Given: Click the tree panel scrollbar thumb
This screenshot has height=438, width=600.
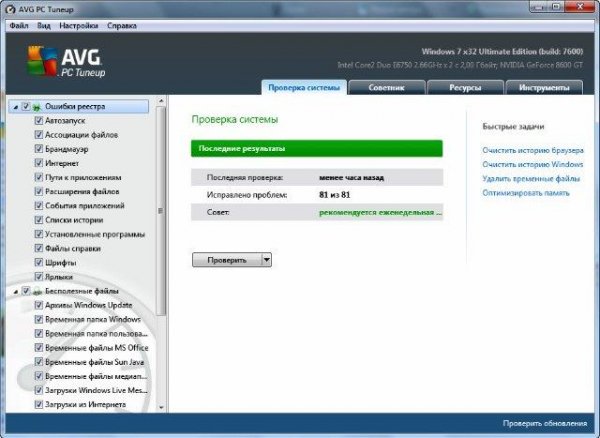Looking at the screenshot, I should coord(161,211).
